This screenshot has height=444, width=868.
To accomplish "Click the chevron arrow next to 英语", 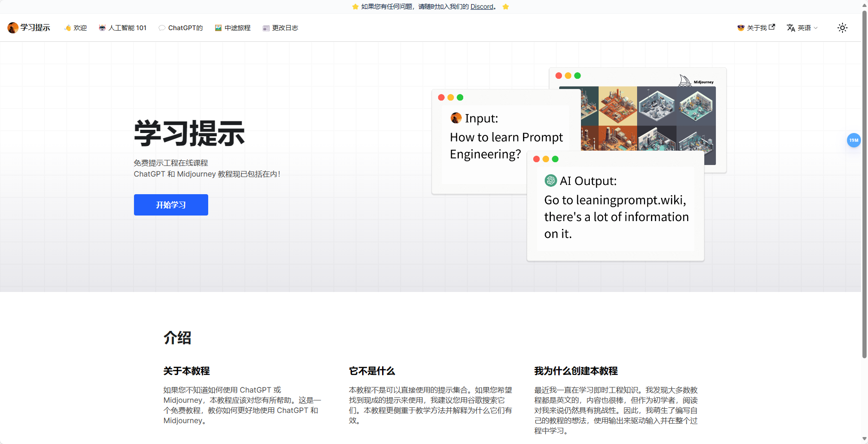I will [x=816, y=28].
